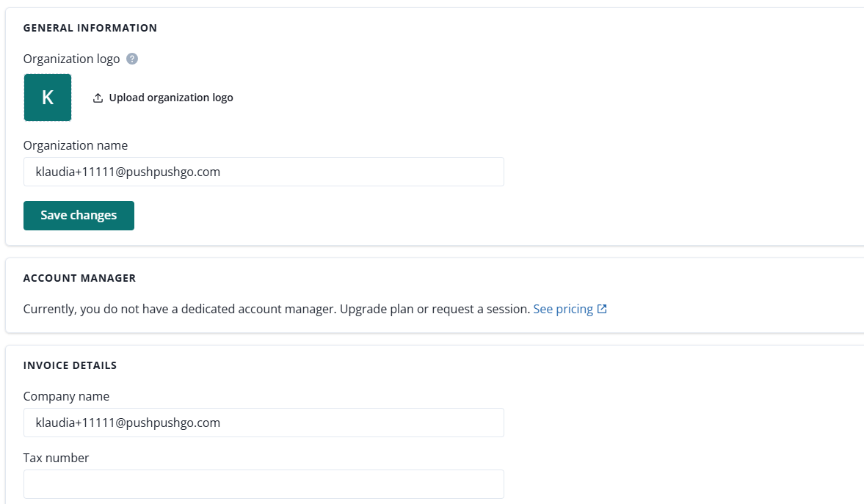Open the See pricing link
Viewport: 864px width, 504px height.
pyautogui.click(x=563, y=309)
